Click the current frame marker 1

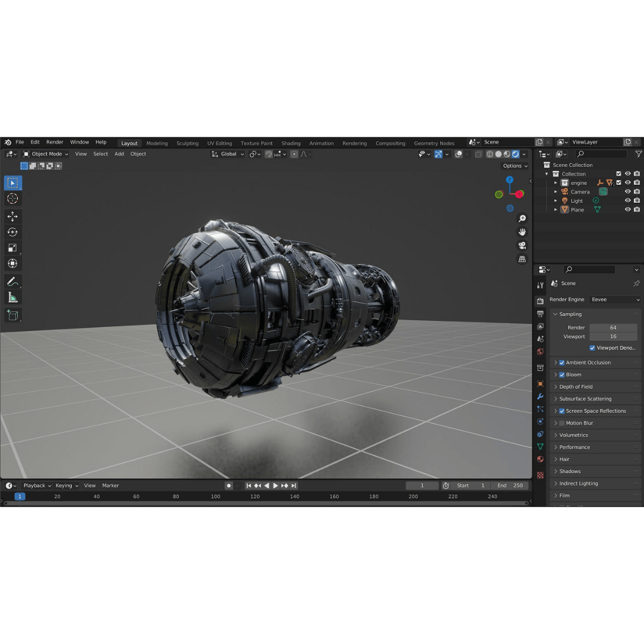pyautogui.click(x=19, y=497)
